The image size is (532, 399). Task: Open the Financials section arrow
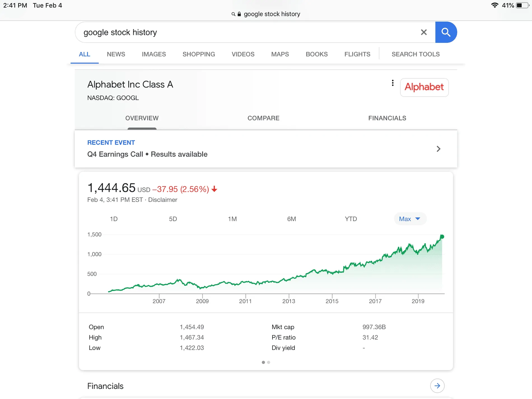click(437, 386)
